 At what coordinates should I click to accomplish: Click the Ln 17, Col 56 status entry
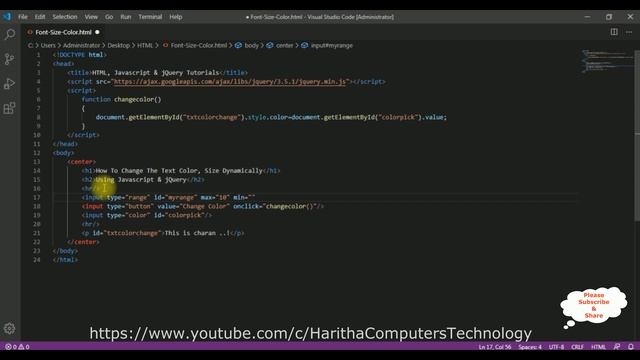[495, 347]
